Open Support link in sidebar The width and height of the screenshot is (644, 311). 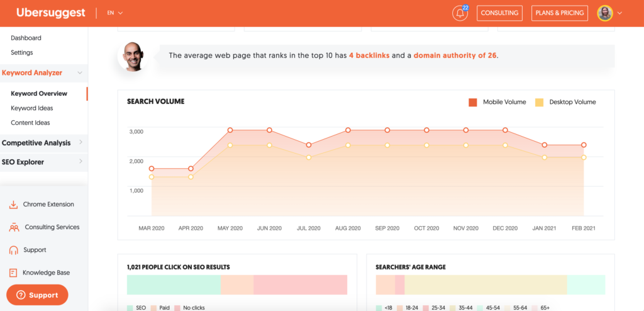[35, 250]
